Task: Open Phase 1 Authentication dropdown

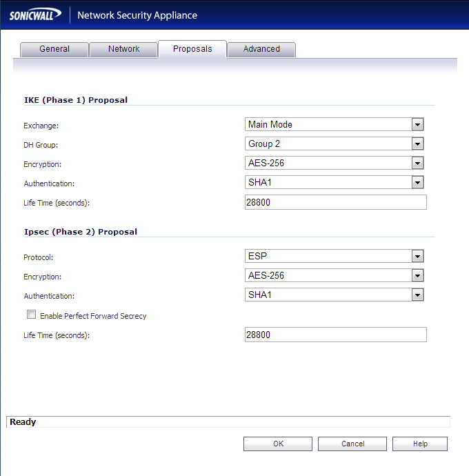Action: [335, 182]
